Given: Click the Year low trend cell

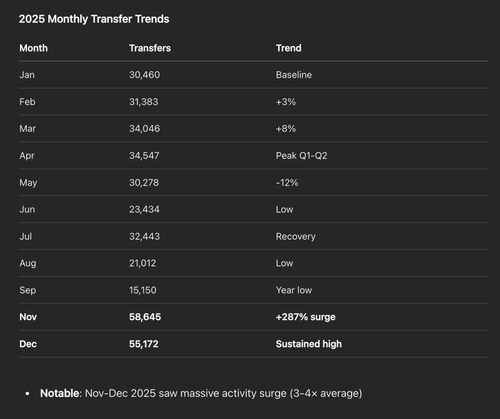Looking at the screenshot, I should pyautogui.click(x=294, y=290).
